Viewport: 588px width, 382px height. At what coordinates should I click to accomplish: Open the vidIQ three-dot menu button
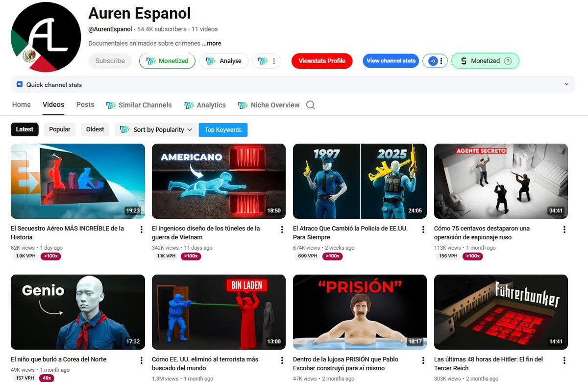(x=441, y=61)
